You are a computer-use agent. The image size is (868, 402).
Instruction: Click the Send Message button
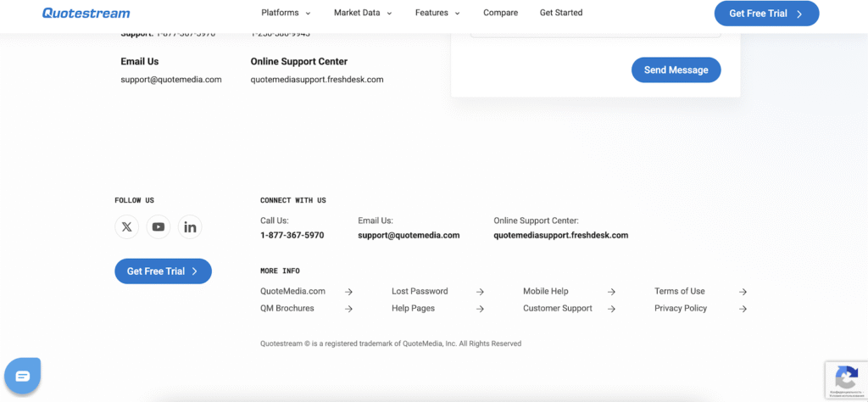(x=676, y=70)
